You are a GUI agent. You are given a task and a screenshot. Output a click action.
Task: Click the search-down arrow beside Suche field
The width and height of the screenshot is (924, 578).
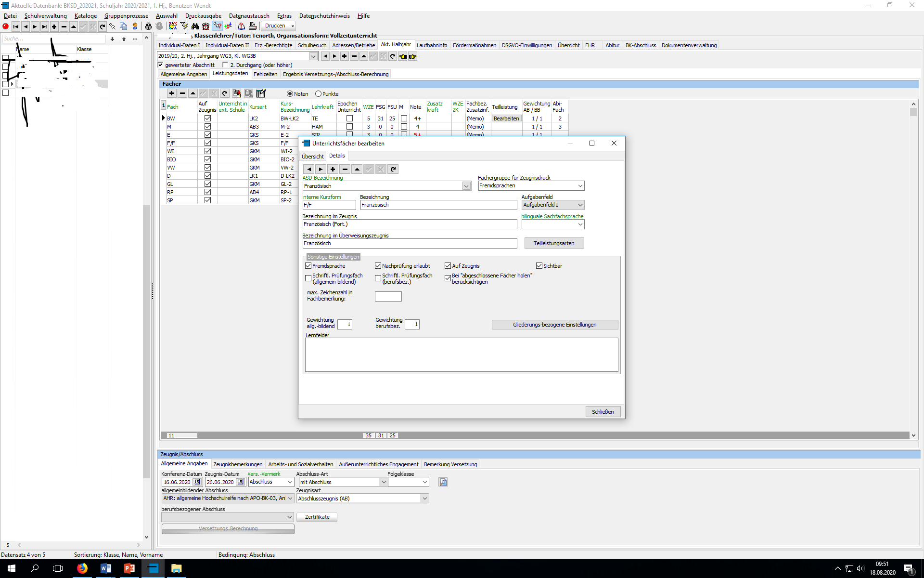(112, 39)
